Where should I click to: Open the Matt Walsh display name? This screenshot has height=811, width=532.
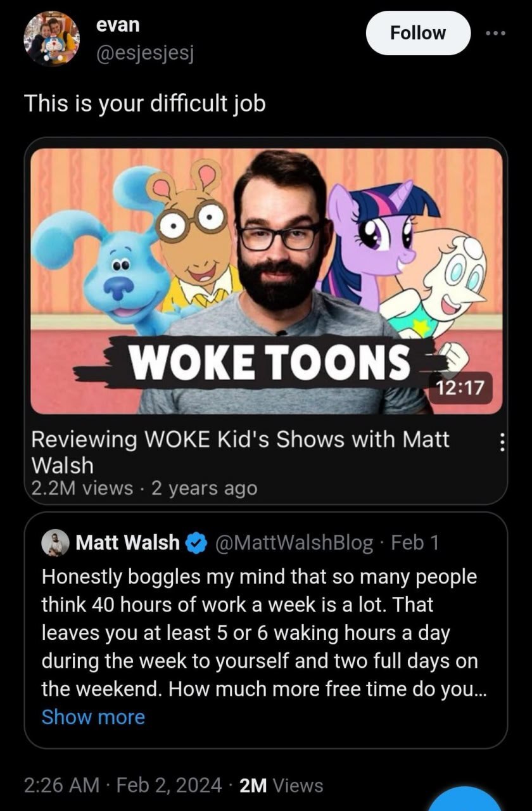click(x=127, y=543)
